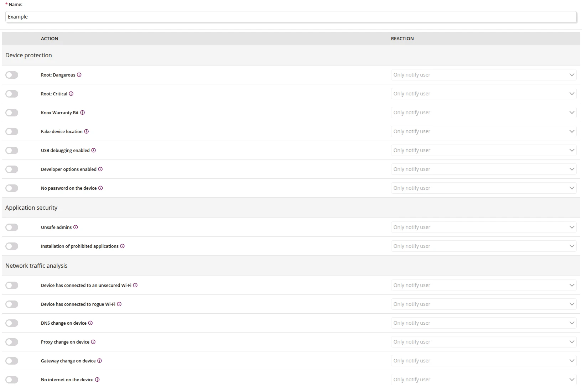
Task: Open Proxy change on device reaction dropdown
Action: 484,342
